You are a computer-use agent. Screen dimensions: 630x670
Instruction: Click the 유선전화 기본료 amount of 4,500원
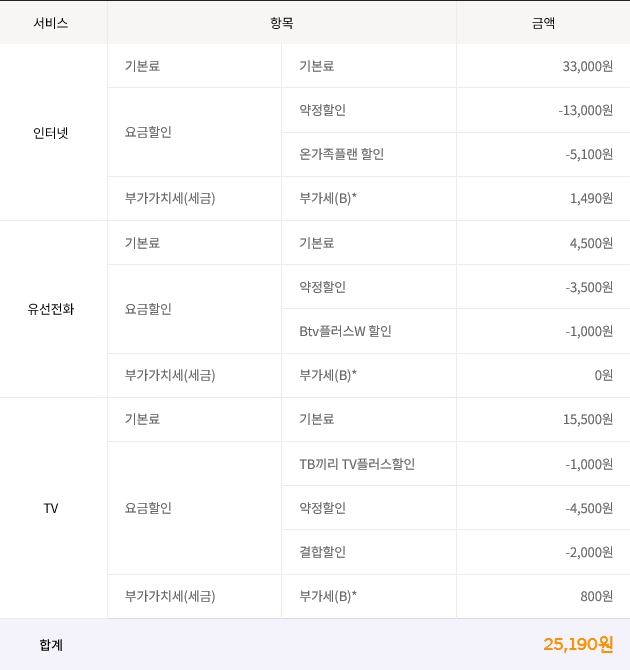[x=591, y=243]
